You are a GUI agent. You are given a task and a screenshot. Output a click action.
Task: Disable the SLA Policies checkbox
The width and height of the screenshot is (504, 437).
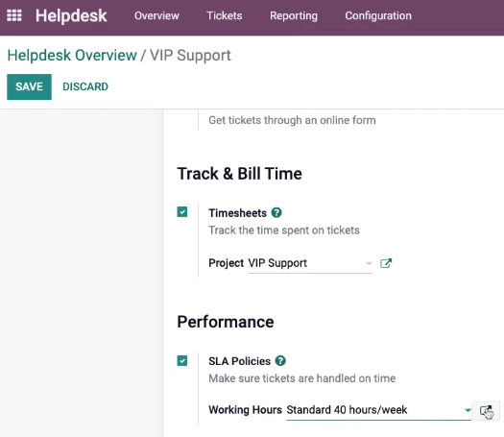(182, 361)
